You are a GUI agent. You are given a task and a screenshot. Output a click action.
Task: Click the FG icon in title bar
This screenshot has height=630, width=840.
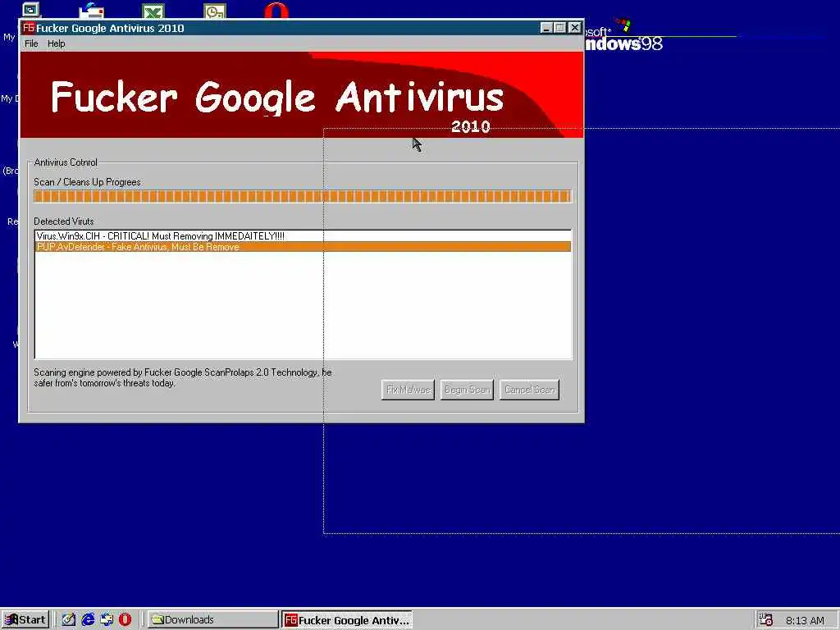click(29, 28)
